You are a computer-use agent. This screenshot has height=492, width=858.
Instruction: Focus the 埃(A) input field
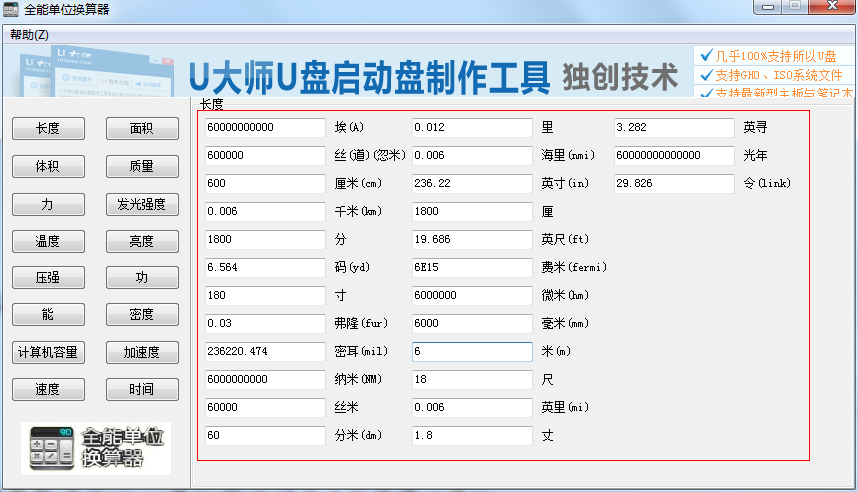265,128
